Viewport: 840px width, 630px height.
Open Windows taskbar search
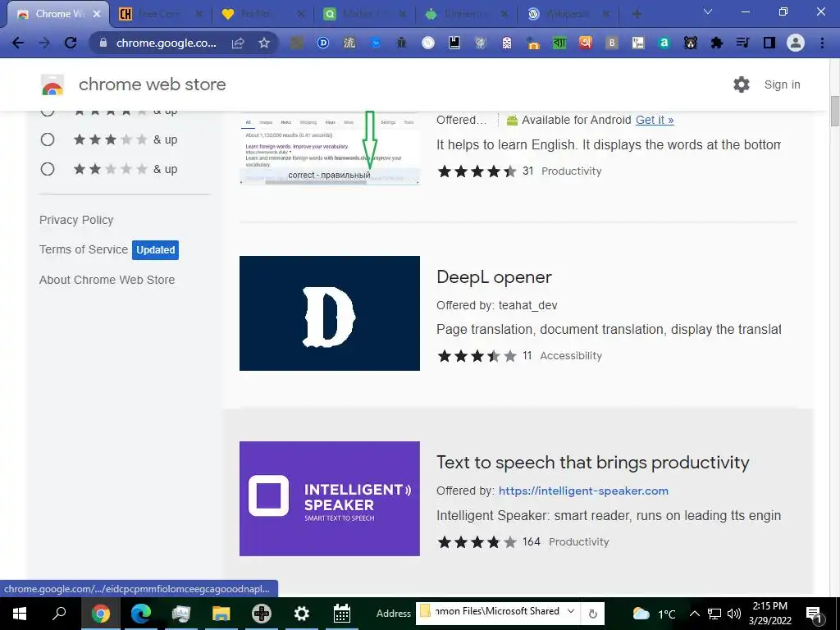pos(59,614)
